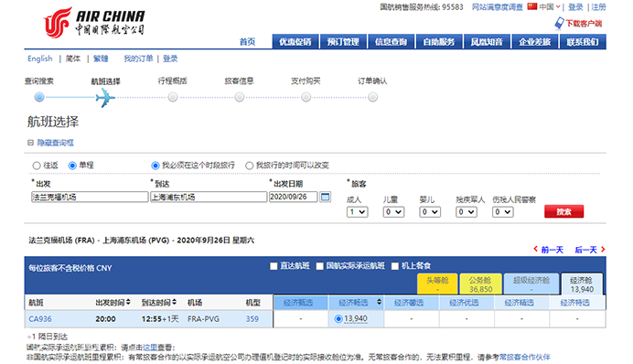The width and height of the screenshot is (633, 364).
Task: Open the 预订管理 menu
Action: tap(343, 41)
